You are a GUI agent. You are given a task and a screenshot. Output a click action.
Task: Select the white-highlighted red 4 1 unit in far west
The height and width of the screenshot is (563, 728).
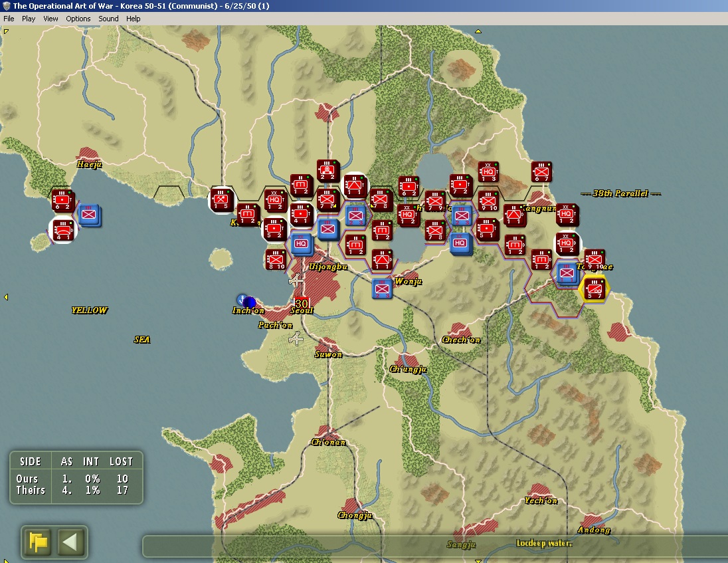coord(62,230)
